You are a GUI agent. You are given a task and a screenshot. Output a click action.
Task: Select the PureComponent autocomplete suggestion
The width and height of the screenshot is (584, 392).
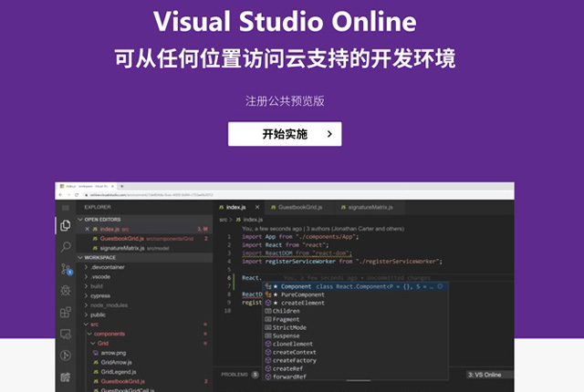point(355,294)
